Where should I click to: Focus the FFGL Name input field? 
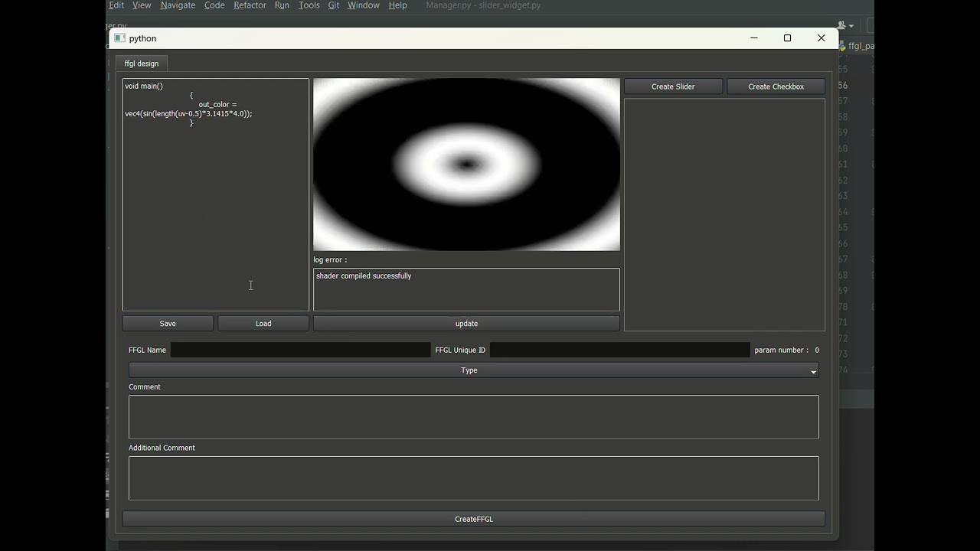pyautogui.click(x=300, y=350)
